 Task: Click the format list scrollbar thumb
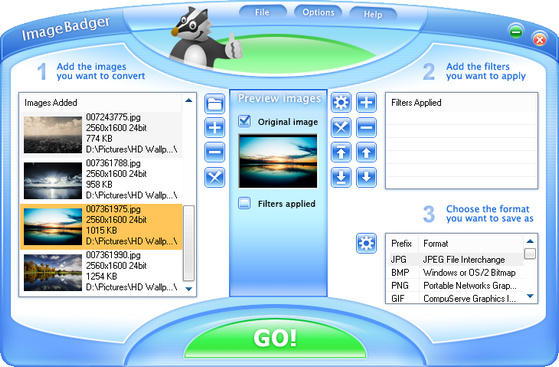click(530, 254)
